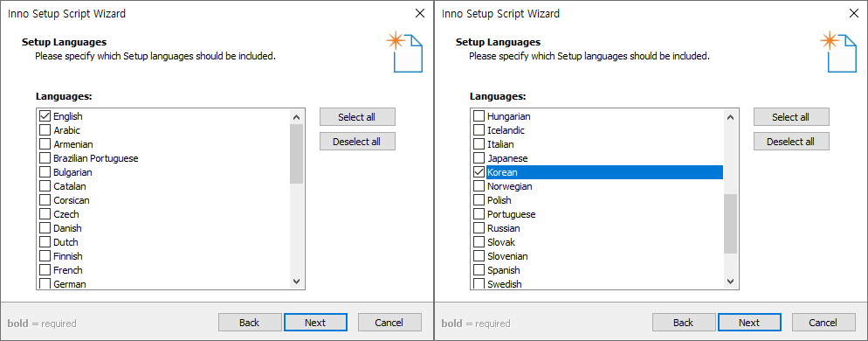Tick the Polish checkbox

[x=479, y=200]
